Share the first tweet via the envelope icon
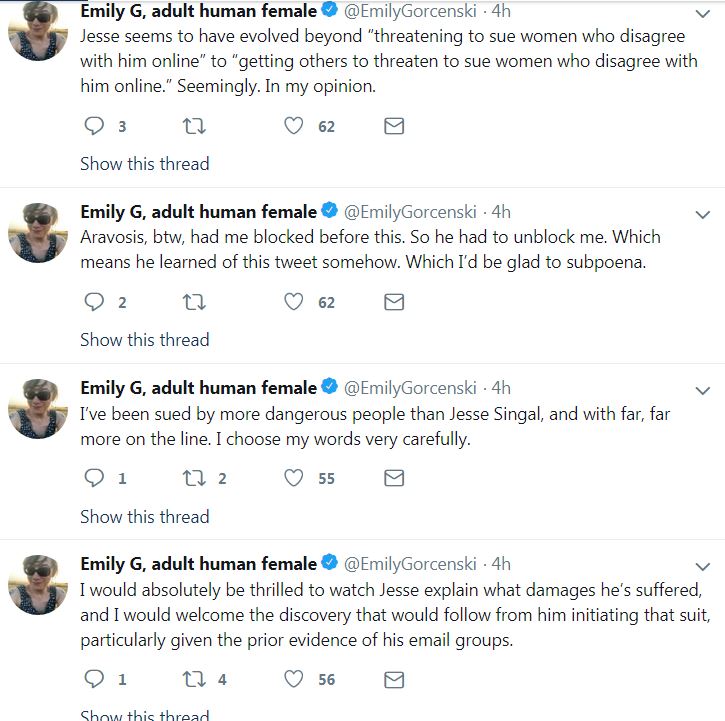 coord(394,126)
